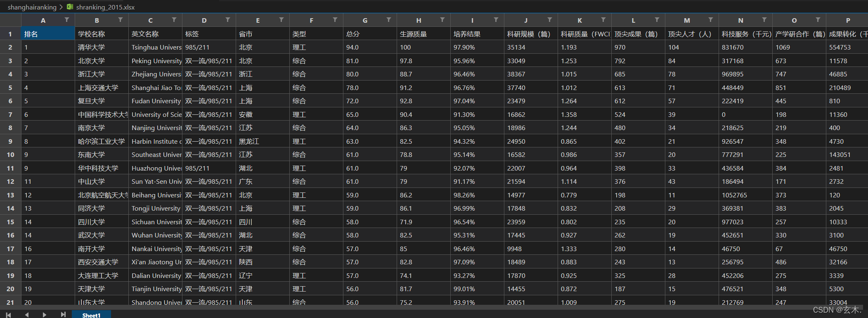The height and width of the screenshot is (318, 868).
Task: Open filter icon on column B
Action: (121, 20)
